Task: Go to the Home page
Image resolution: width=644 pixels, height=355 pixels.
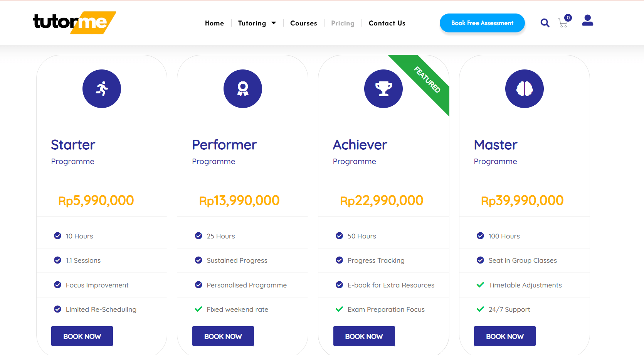Action: (x=214, y=23)
